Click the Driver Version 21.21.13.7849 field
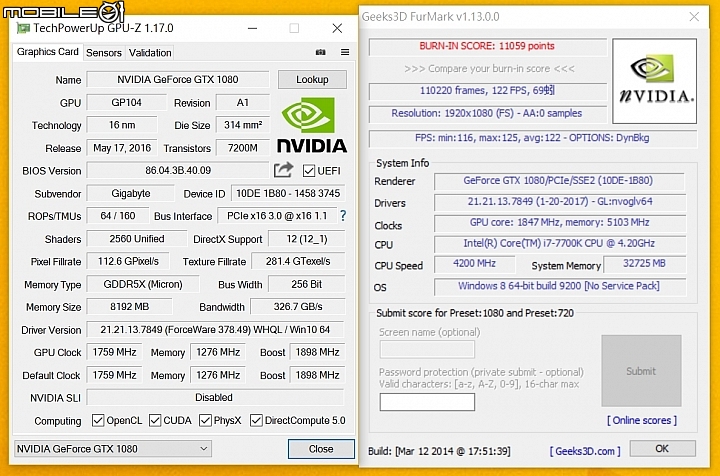Viewport: 720px width, 476px height. 215,330
